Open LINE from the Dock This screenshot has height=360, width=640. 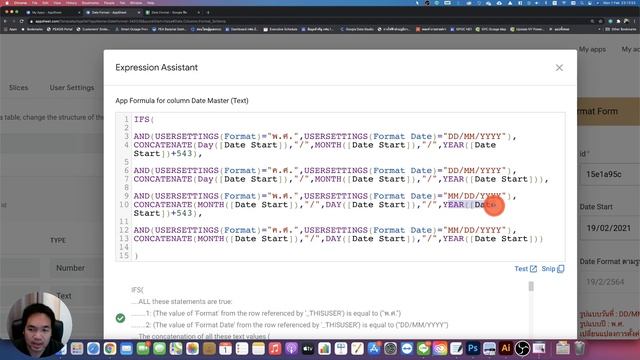coord(423,348)
